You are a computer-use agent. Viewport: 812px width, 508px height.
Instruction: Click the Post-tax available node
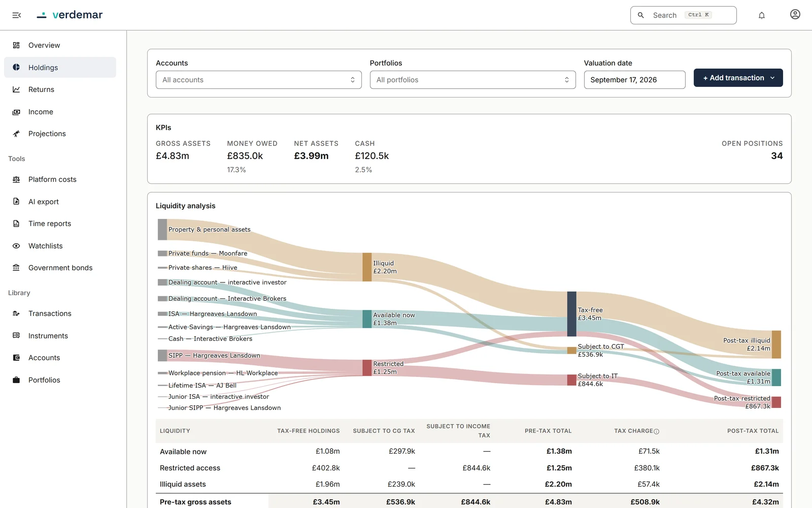[776, 377]
